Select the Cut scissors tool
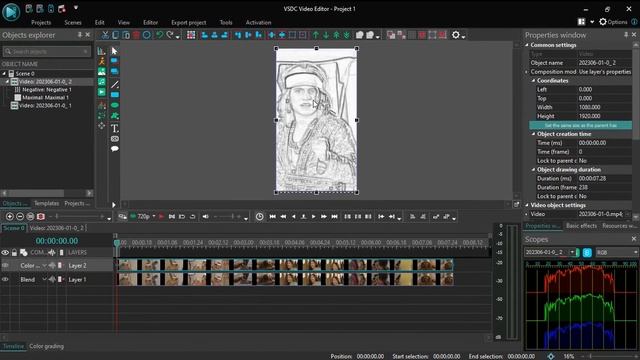640x360 pixels. click(x=105, y=35)
